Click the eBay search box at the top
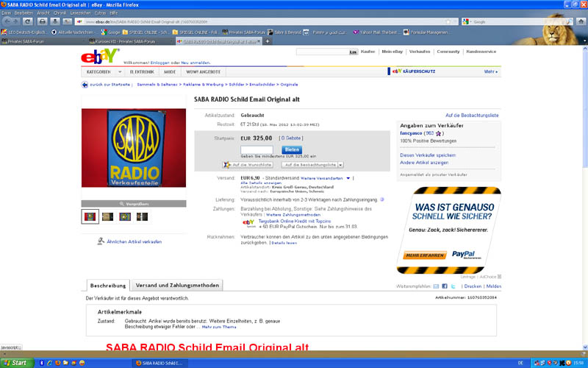Image resolution: width=588 pixels, height=368 pixels. [x=323, y=52]
